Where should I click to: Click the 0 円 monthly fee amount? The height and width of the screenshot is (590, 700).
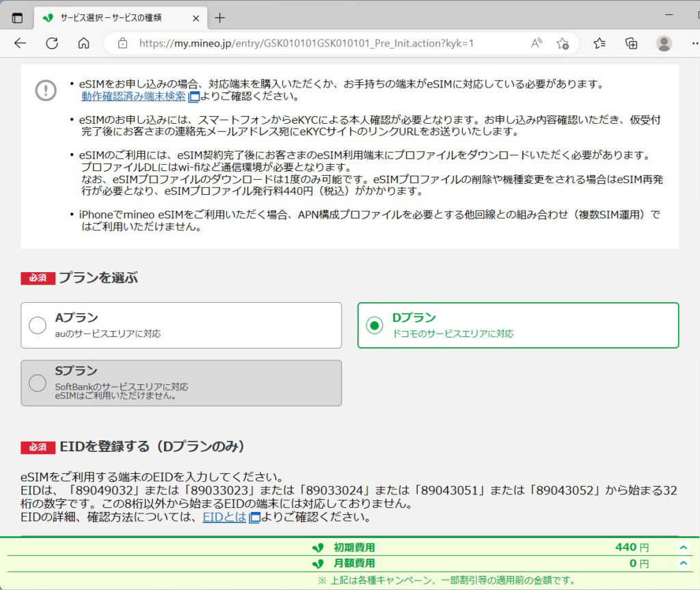(639, 563)
